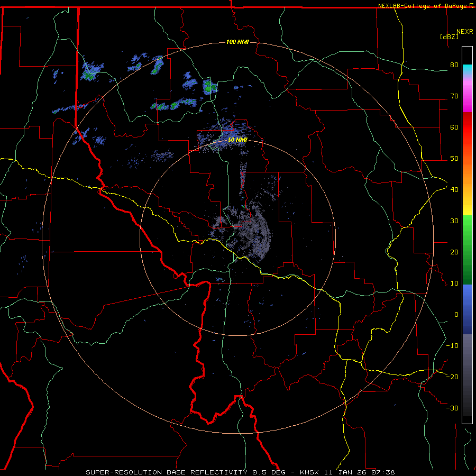The width and height of the screenshot is (476, 476).
Task: Click the '11 JAN 26 07:38' timestamp
Action: 361,472
